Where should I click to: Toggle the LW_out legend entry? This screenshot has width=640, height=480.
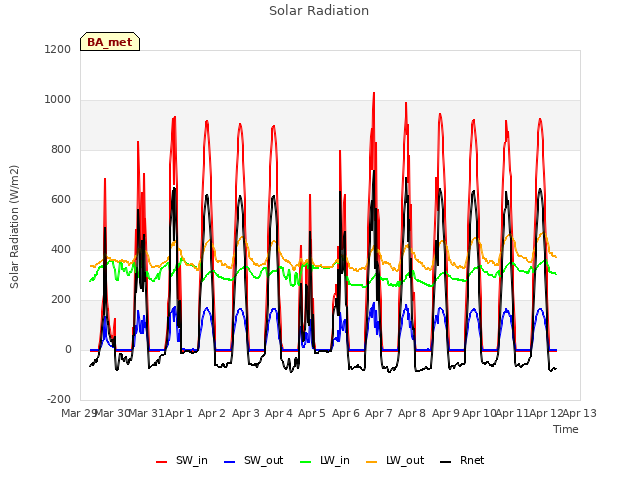click(395, 461)
